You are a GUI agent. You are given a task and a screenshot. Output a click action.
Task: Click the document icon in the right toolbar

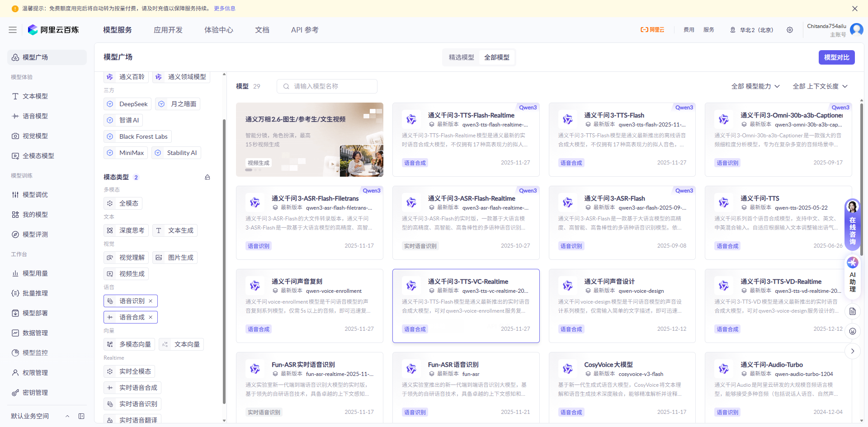coord(853,311)
